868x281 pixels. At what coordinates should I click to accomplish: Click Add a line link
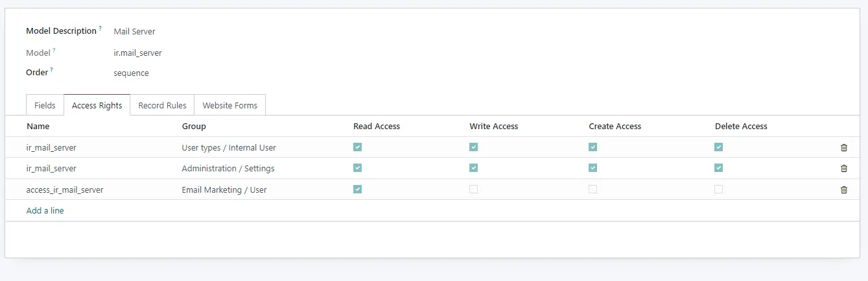coord(45,210)
